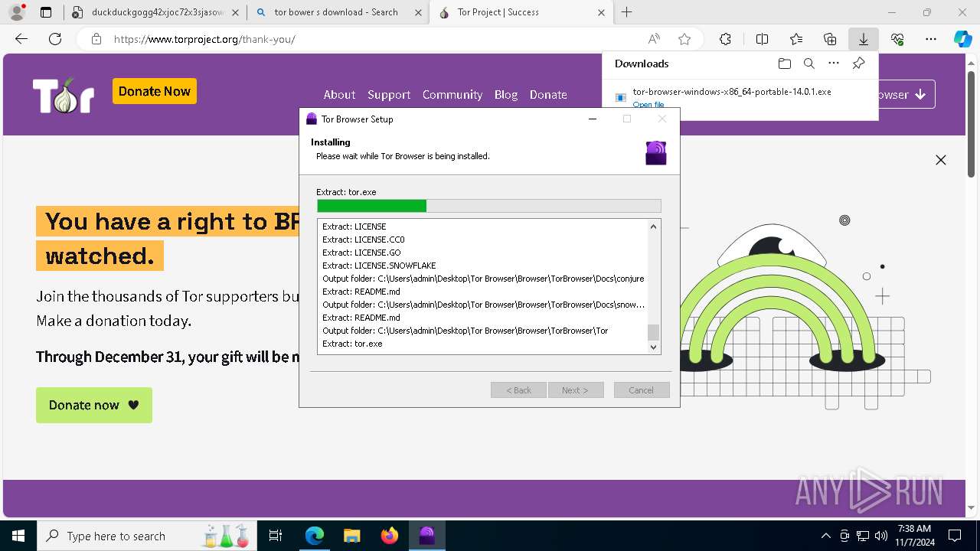Open File Explorer from taskbar
The width and height of the screenshot is (980, 551).
tap(352, 536)
